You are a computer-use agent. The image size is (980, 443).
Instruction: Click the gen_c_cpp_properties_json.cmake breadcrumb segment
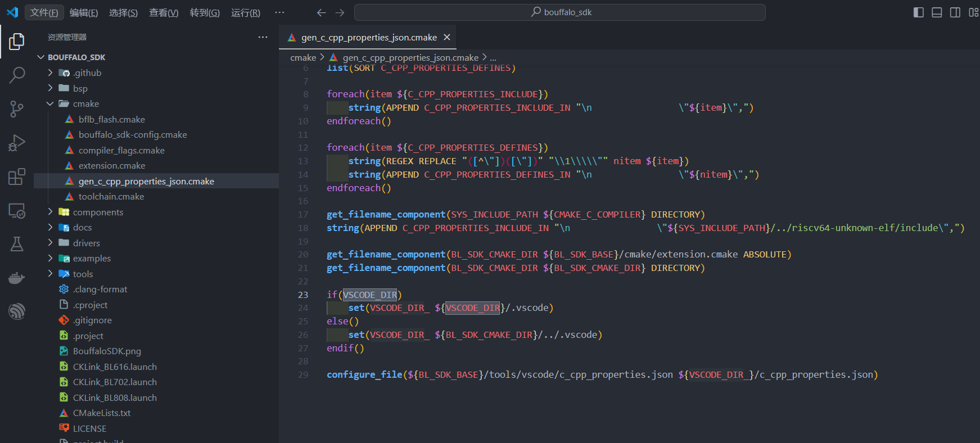410,57
